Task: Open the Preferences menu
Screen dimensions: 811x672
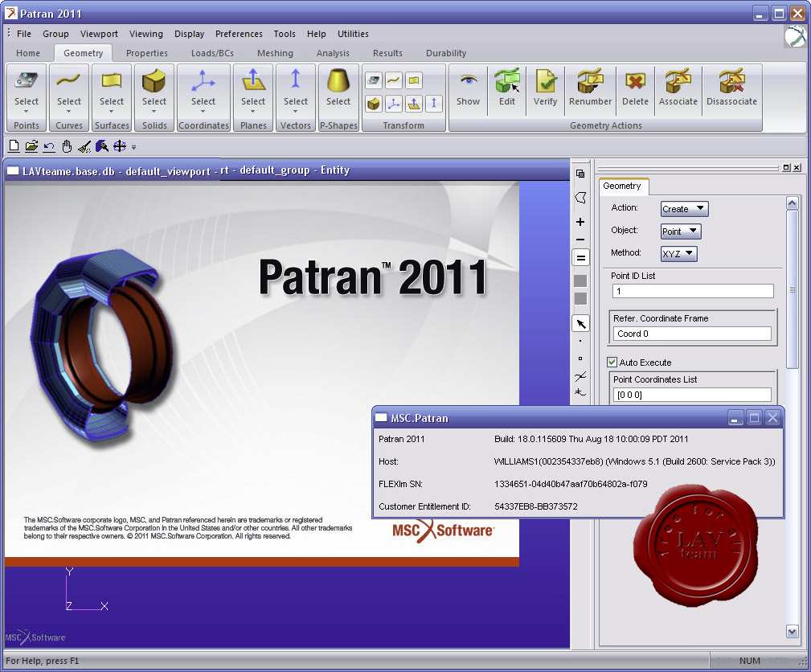Action: (x=239, y=34)
